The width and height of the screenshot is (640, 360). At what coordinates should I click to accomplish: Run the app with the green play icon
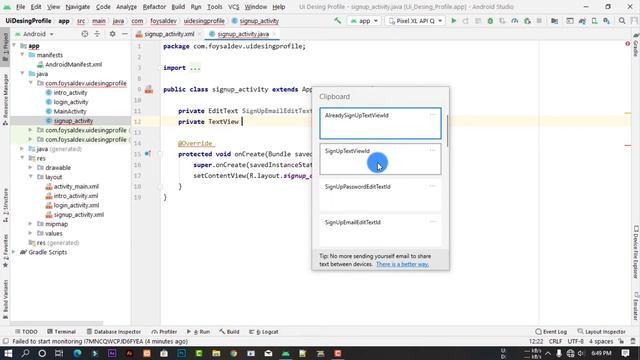(453, 20)
